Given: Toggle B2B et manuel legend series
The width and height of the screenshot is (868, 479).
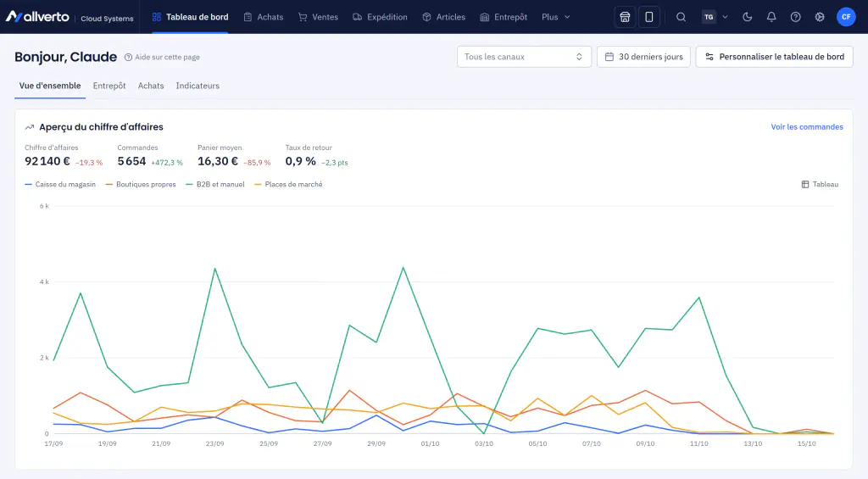Looking at the screenshot, I should coord(215,185).
